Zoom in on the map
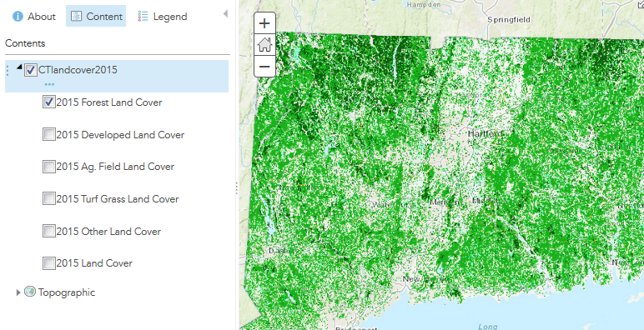Image resolution: width=644 pixels, height=330 pixels. [264, 23]
